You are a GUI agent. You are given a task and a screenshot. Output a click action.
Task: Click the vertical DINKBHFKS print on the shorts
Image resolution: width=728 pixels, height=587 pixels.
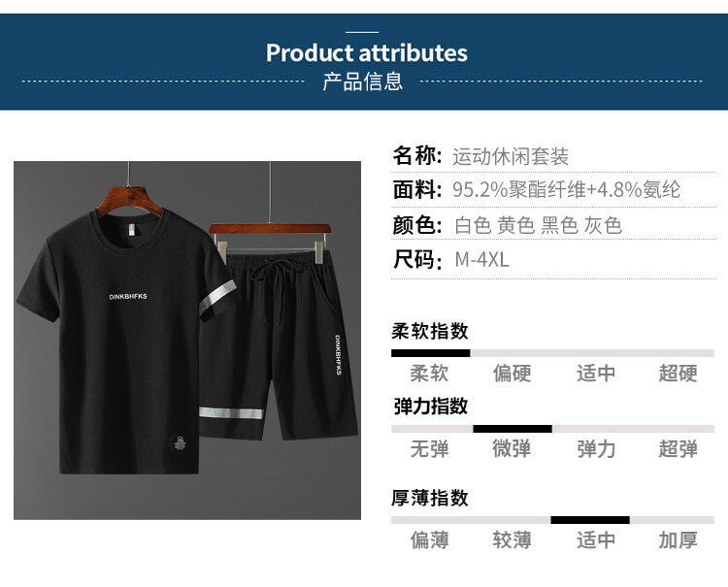click(338, 354)
